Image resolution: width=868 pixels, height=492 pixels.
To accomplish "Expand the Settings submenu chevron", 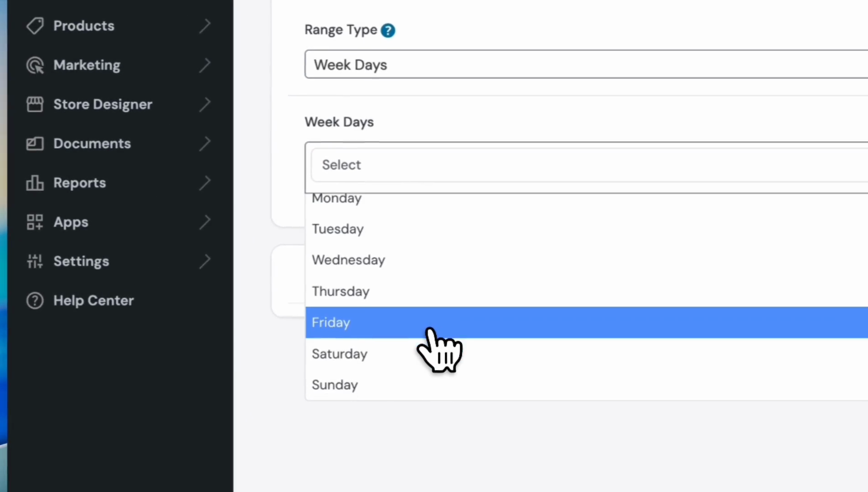I will 205,261.
